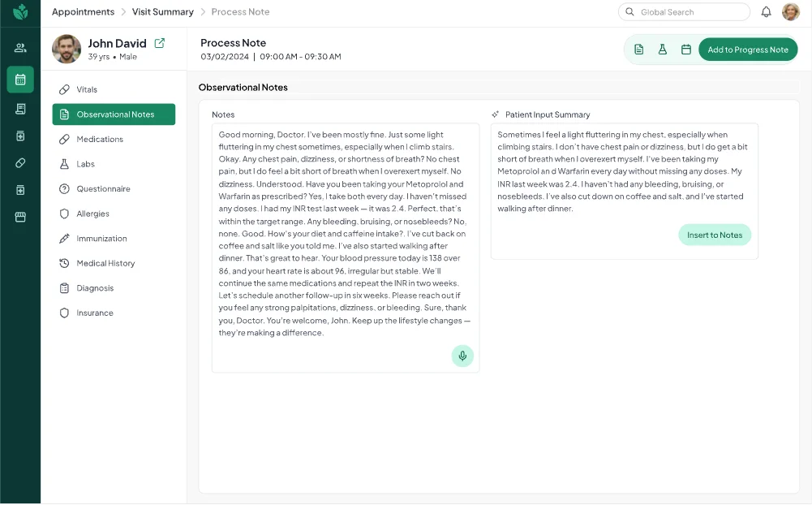812x505 pixels.
Task: Open the Labs section
Action: point(114,164)
